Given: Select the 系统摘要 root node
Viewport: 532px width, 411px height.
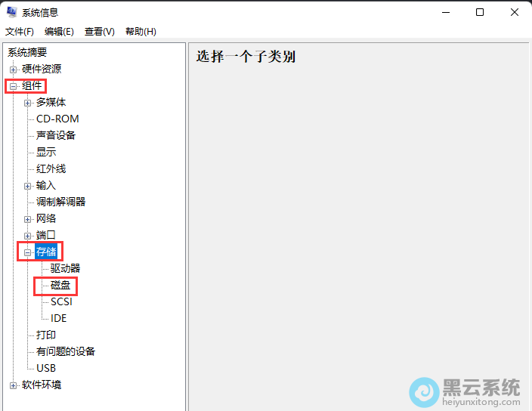Looking at the screenshot, I should [27, 52].
